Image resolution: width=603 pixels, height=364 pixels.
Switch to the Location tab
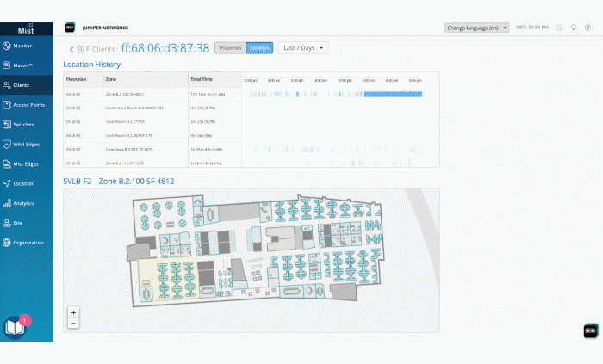pos(259,48)
